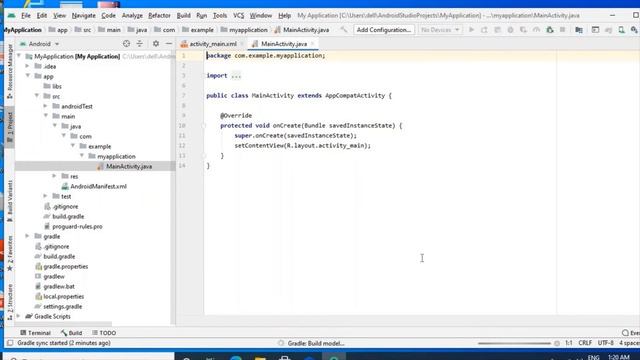This screenshot has width=640, height=360.
Task: Select AndroidManifest.xml in tree
Action: pyautogui.click(x=98, y=186)
